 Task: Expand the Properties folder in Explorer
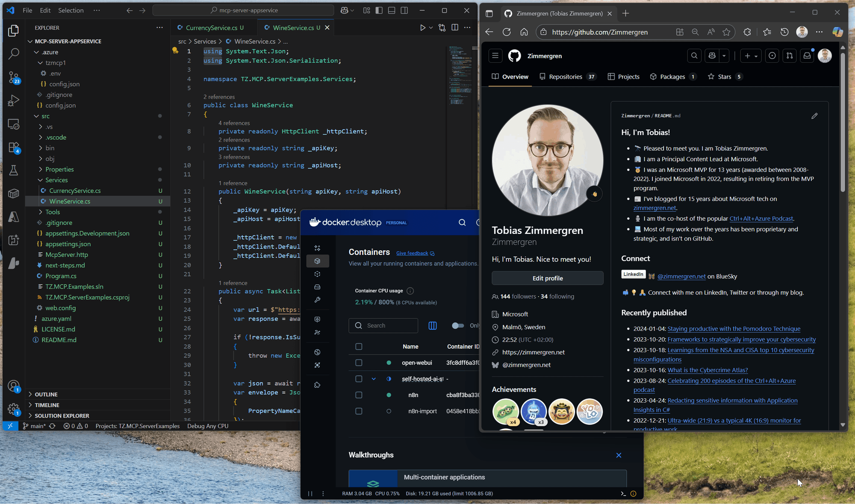pyautogui.click(x=40, y=169)
